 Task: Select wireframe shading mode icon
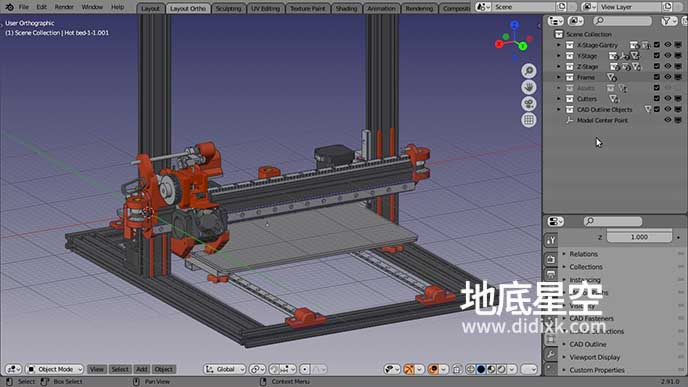(x=471, y=369)
